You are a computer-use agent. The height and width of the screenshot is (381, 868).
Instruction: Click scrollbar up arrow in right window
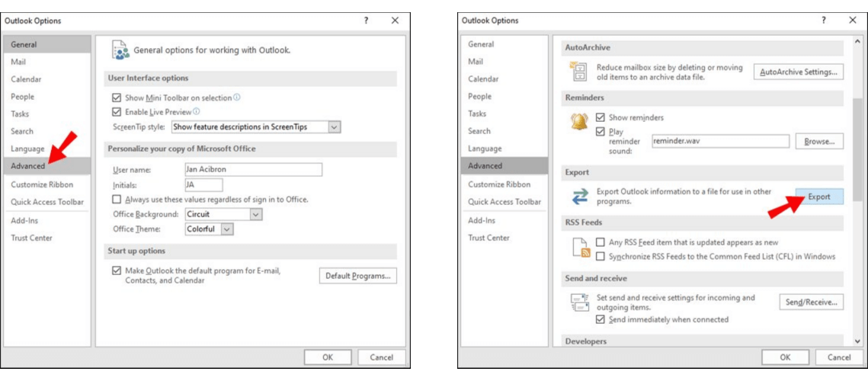coord(857,41)
